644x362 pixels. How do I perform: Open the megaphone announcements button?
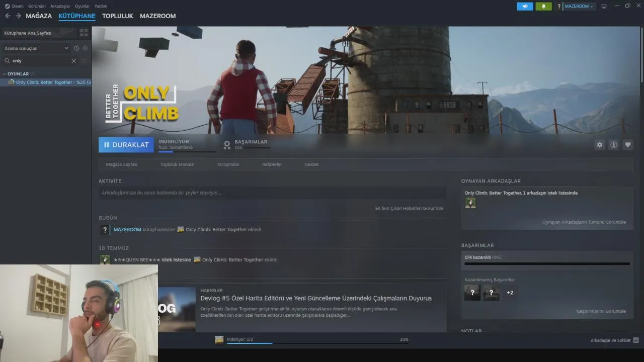click(x=525, y=6)
